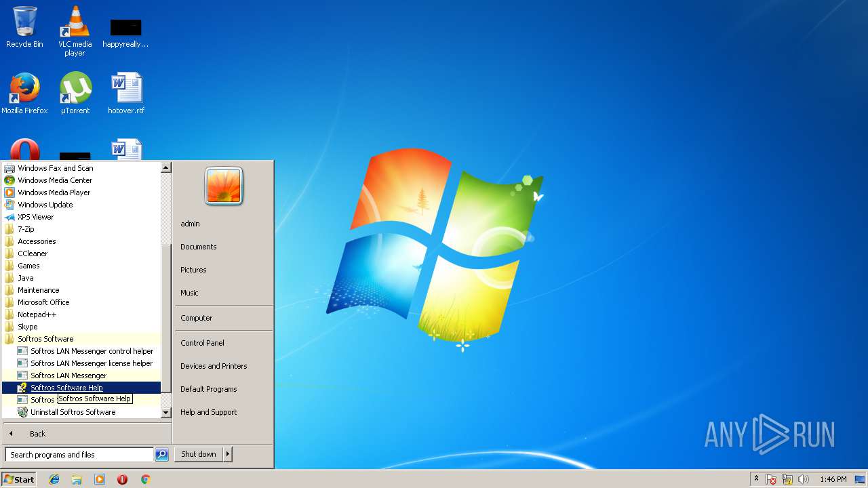The image size is (868, 488).
Task: Click the user account picture
Action: [x=224, y=186]
